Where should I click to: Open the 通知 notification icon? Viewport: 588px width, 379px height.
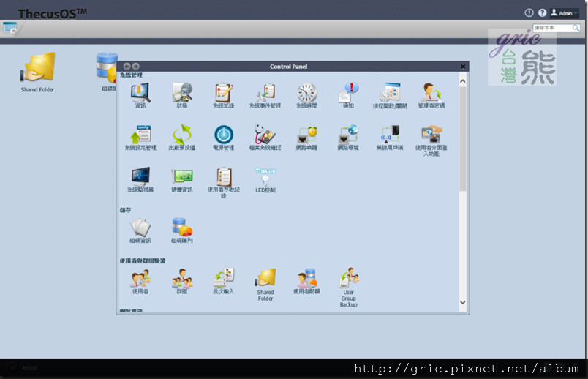click(348, 95)
